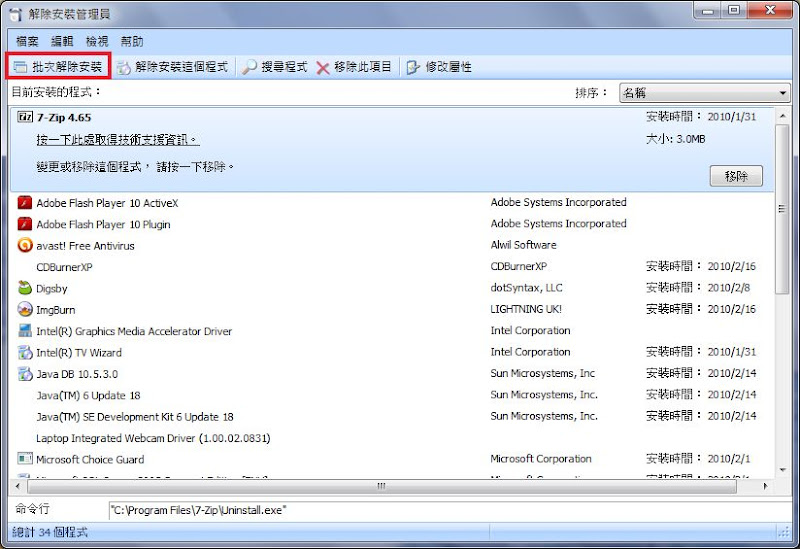Click the 大小: 3.0MB text
Screen dimensions: 800x549
coord(676,139)
